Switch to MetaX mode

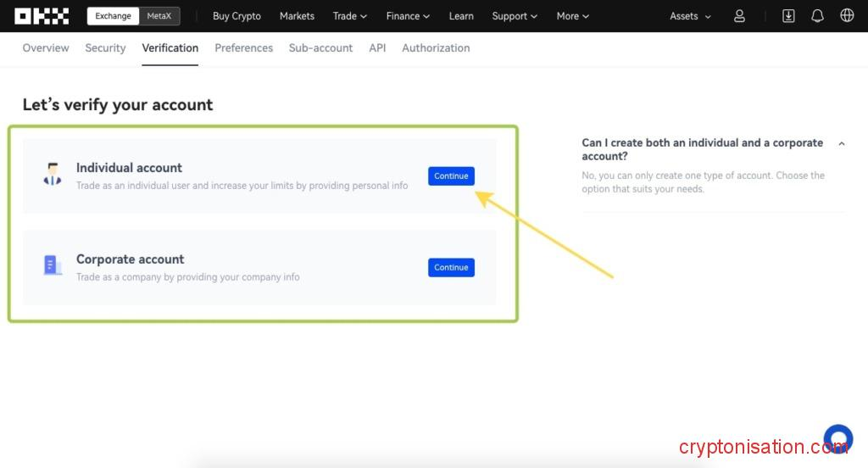[159, 16]
